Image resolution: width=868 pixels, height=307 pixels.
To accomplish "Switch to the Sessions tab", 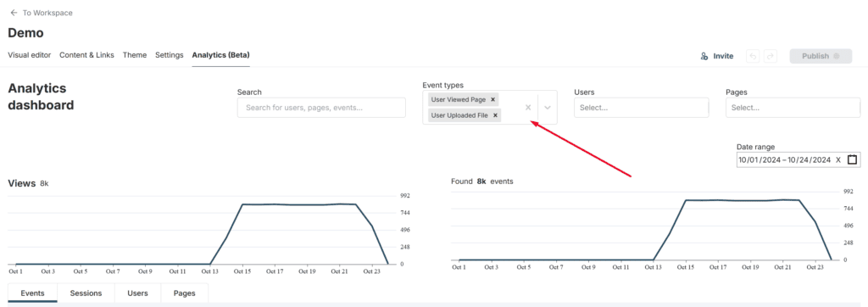I will click(86, 293).
